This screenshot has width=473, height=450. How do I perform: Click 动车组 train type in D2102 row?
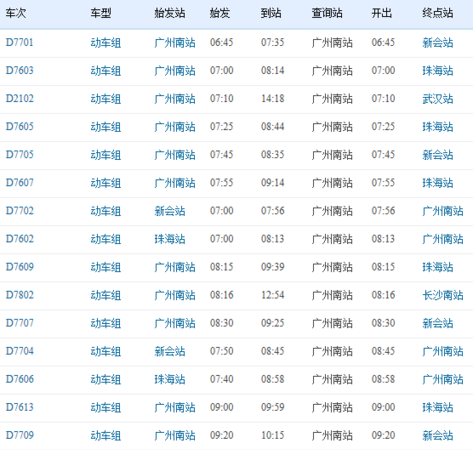[106, 99]
